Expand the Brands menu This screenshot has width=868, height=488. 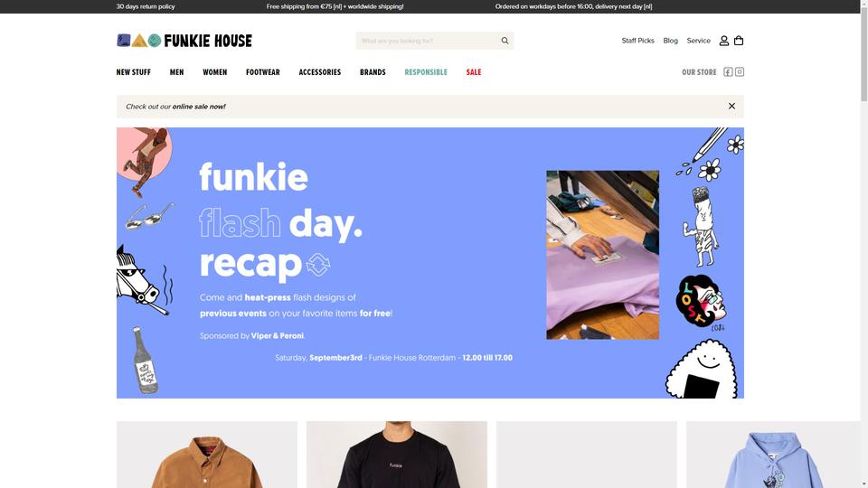373,72
